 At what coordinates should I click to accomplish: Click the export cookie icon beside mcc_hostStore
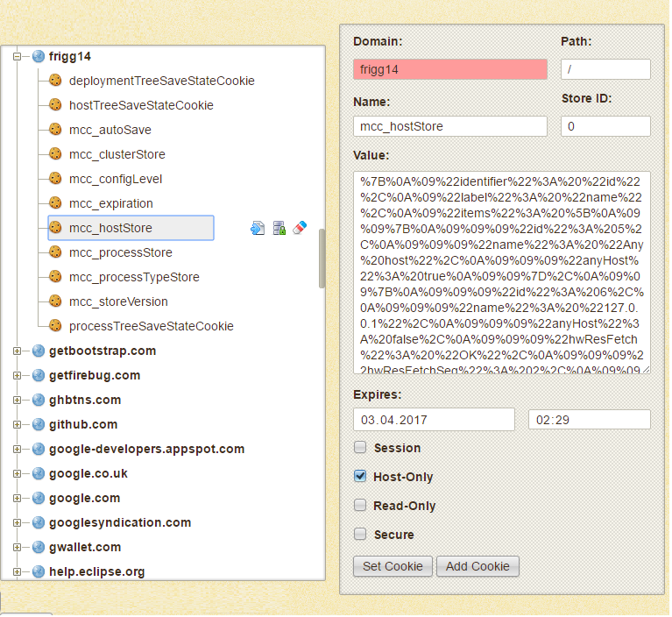[258, 229]
